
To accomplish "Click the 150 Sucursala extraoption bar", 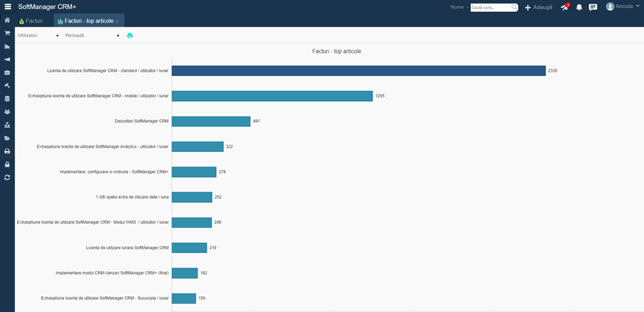I will 184,298.
